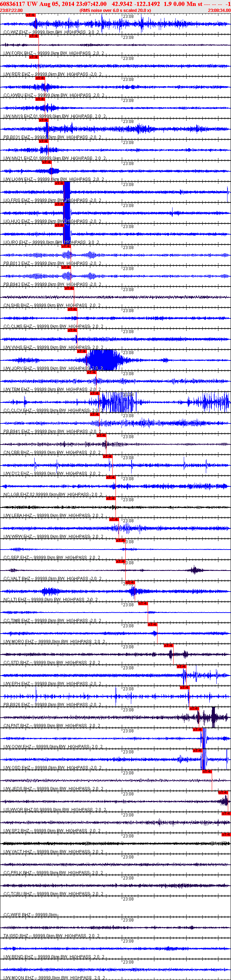Select the UW.DY2 EHZ station label
231x980 pixels.
(x=52, y=473)
